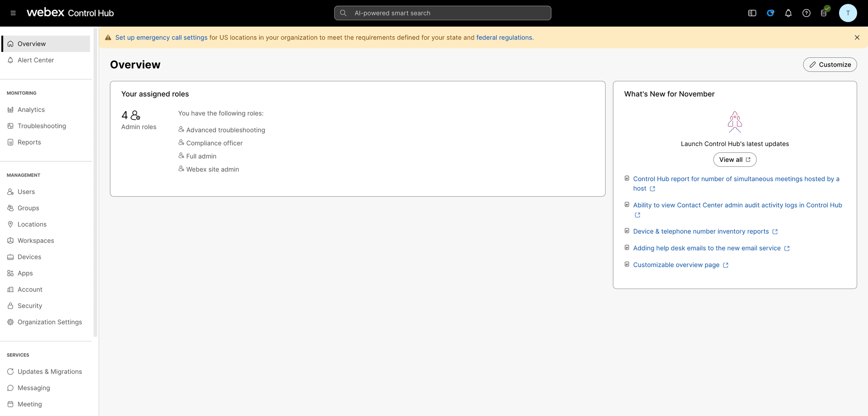Open the Workspaces section
The width and height of the screenshot is (868, 416).
pos(36,241)
